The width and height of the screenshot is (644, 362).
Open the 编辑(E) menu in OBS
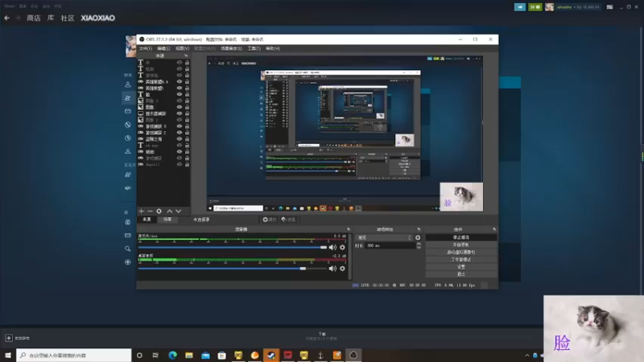(163, 48)
